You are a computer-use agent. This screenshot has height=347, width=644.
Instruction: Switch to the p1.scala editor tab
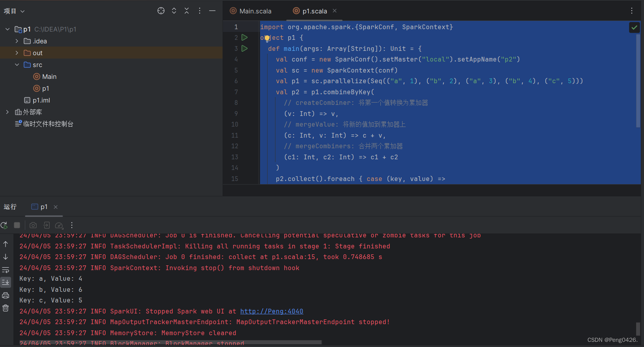point(310,11)
